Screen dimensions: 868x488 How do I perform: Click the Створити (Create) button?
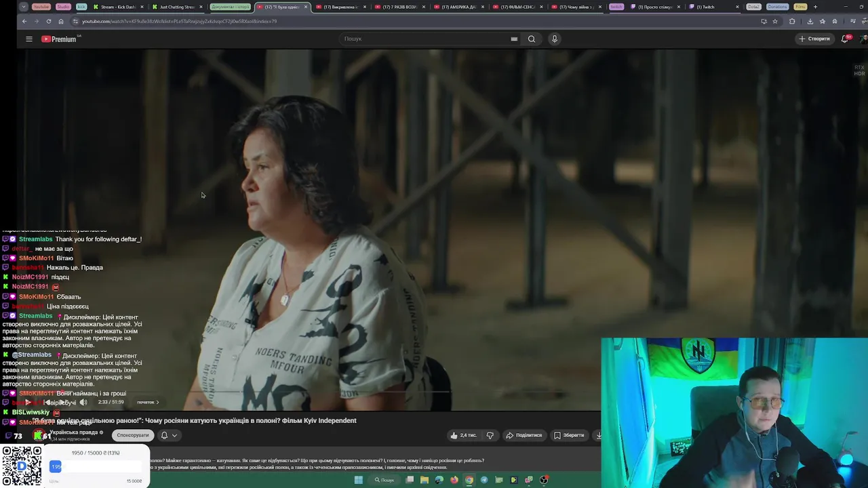pos(814,39)
